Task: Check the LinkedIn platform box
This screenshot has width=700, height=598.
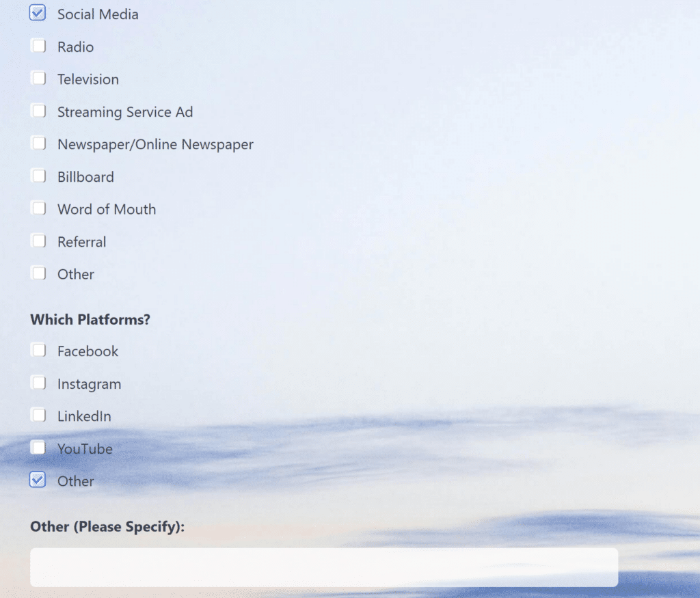Action: (38, 415)
